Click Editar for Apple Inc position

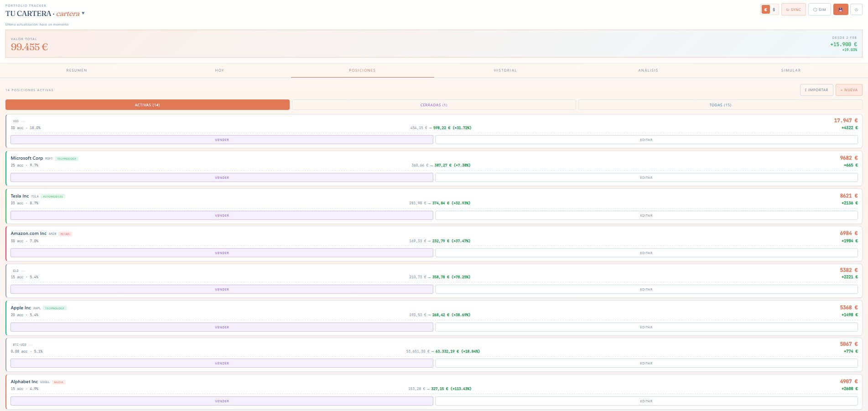click(646, 327)
